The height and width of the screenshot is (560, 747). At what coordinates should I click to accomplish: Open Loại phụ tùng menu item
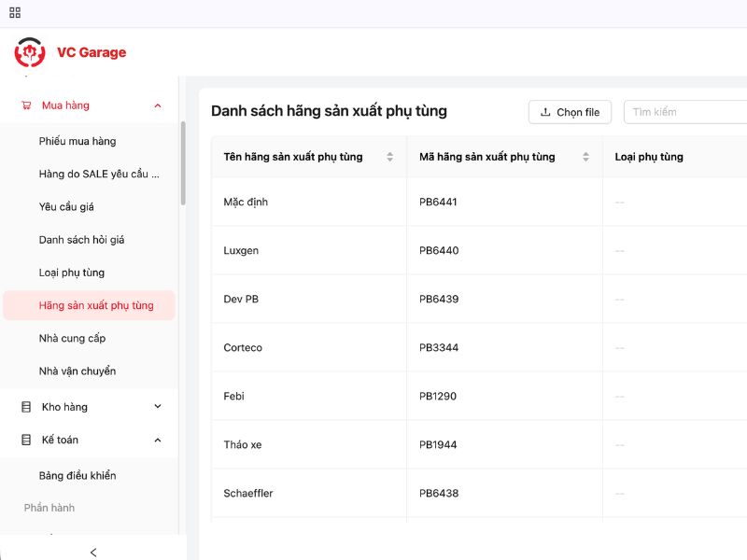pos(72,273)
